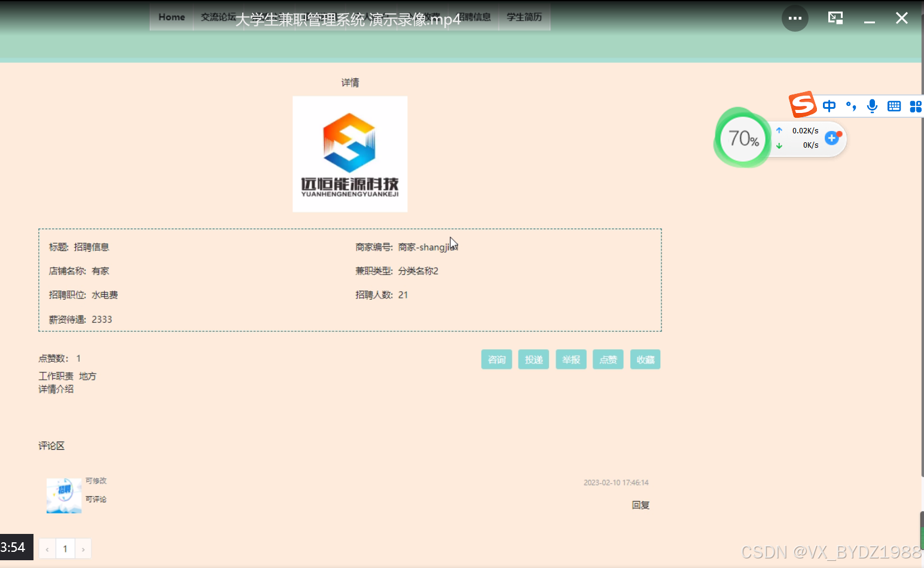Open the Home tab in navigation bar
This screenshot has width=924, height=568.
172,17
